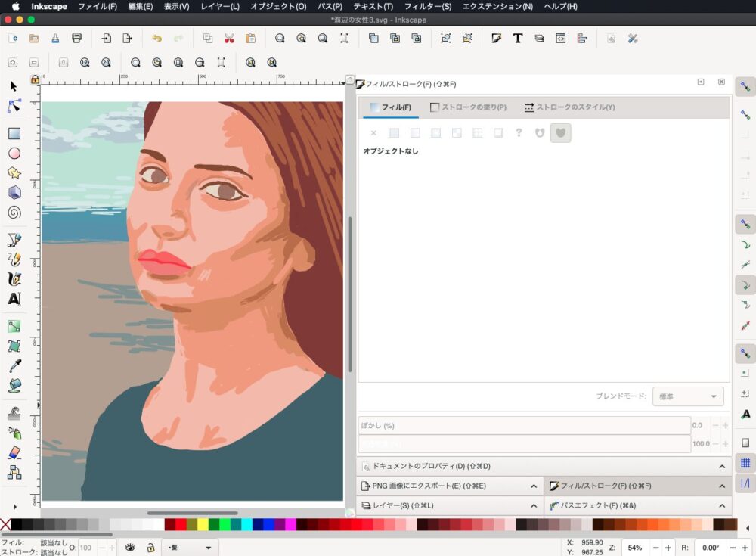Pick the Star/Polygon tool
The height and width of the screenshot is (556, 756).
[x=14, y=173]
